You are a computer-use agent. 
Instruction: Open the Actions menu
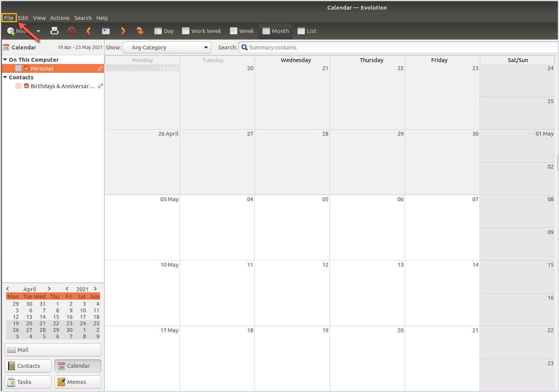(60, 18)
